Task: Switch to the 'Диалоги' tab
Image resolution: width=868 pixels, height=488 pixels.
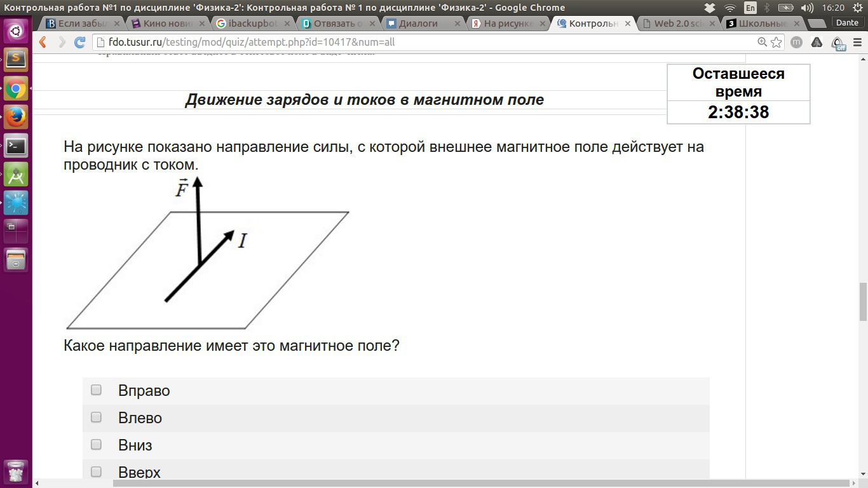Action: click(x=423, y=24)
